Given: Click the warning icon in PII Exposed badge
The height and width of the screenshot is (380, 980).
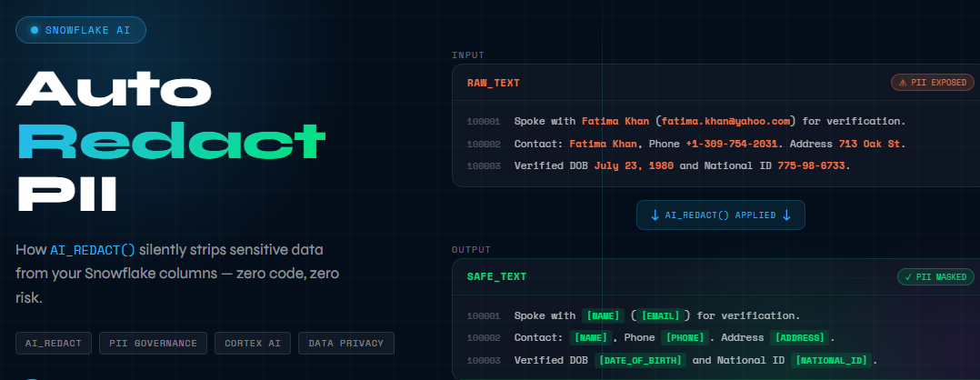Looking at the screenshot, I should [x=903, y=83].
